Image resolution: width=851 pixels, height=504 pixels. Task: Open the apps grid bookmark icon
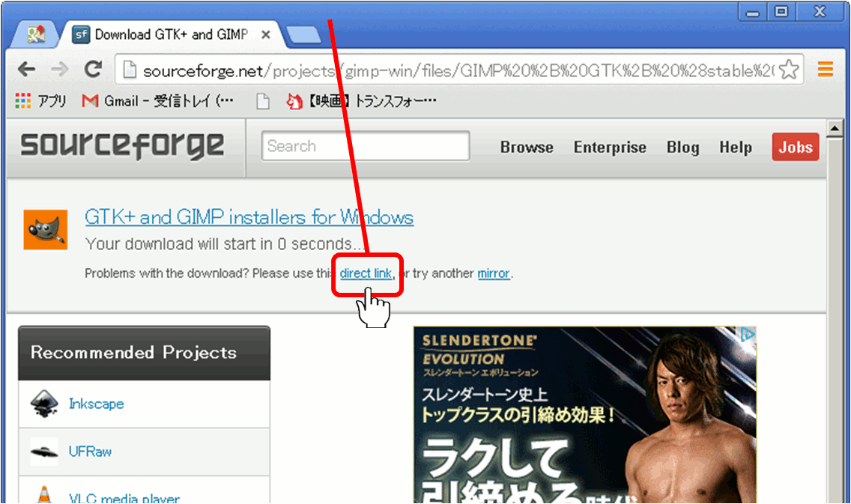click(x=23, y=101)
